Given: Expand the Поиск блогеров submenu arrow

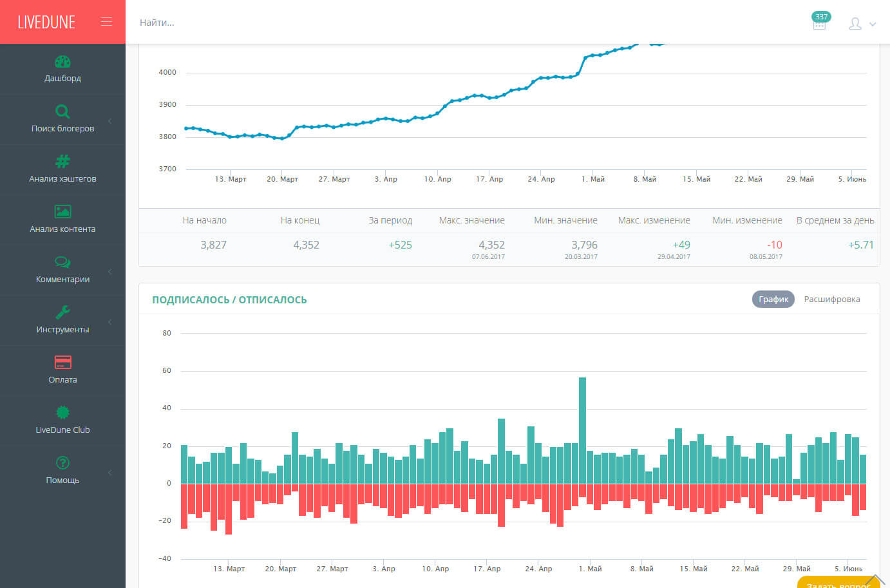Looking at the screenshot, I should [x=110, y=121].
